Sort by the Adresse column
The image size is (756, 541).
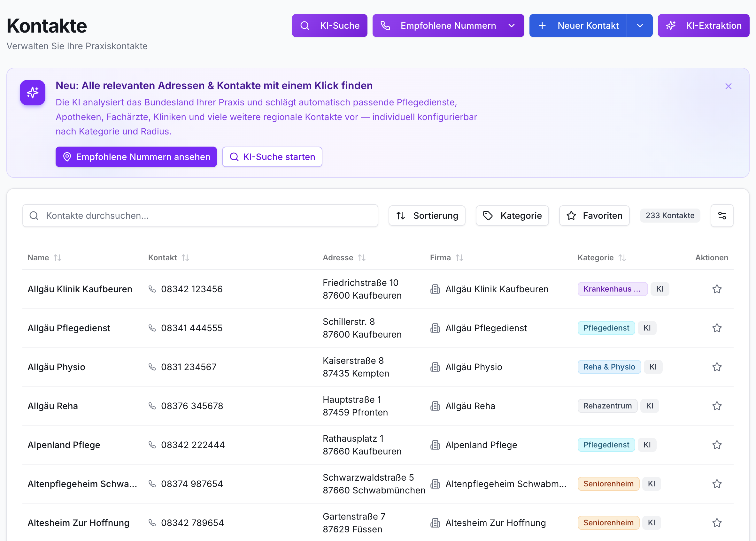pyautogui.click(x=344, y=257)
